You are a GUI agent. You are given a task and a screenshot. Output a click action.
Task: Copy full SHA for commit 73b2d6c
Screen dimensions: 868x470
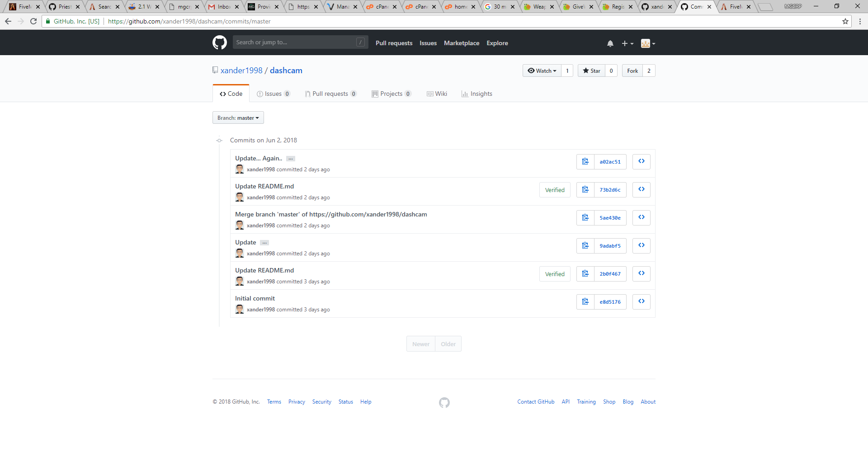(585, 190)
